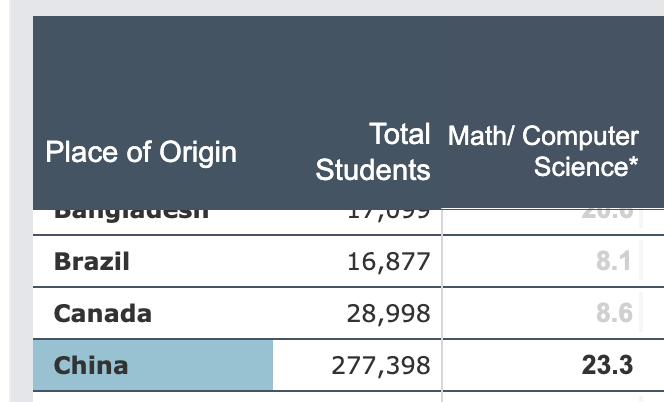Sort by the Place of Origin header
Image resolution: width=664 pixels, height=402 pixels.
tap(141, 152)
